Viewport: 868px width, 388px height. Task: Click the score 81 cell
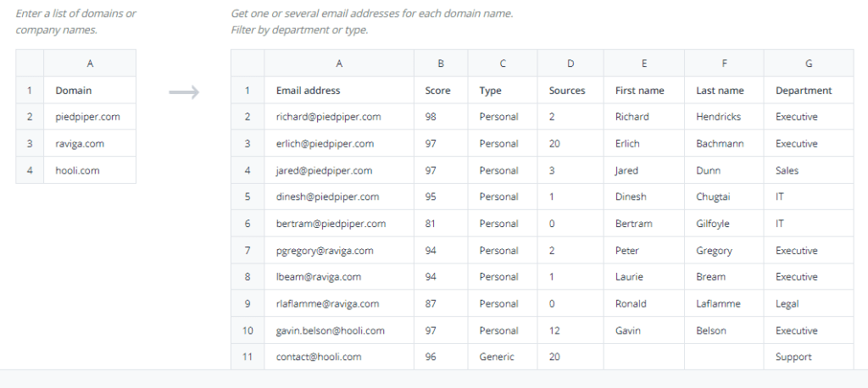click(x=441, y=224)
